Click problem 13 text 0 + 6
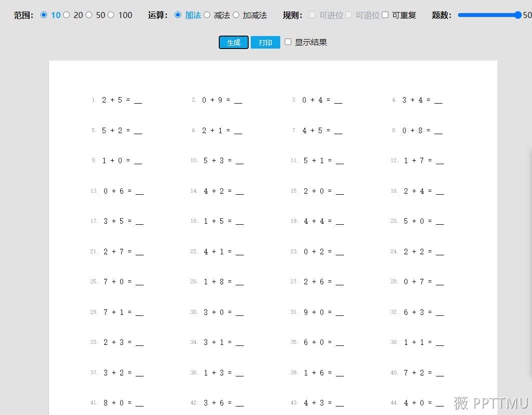The width and height of the screenshot is (532, 415). (113, 191)
